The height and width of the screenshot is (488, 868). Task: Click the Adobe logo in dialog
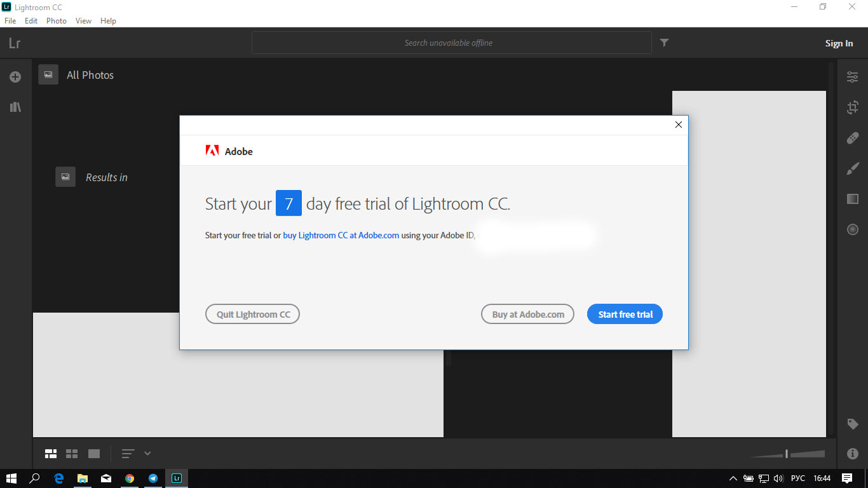212,151
